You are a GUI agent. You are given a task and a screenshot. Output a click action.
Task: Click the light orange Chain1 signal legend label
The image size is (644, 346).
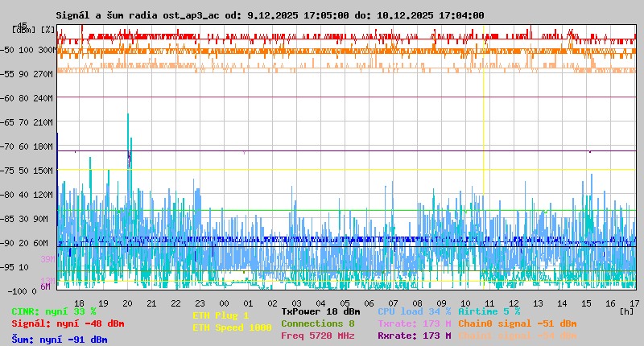517,336
